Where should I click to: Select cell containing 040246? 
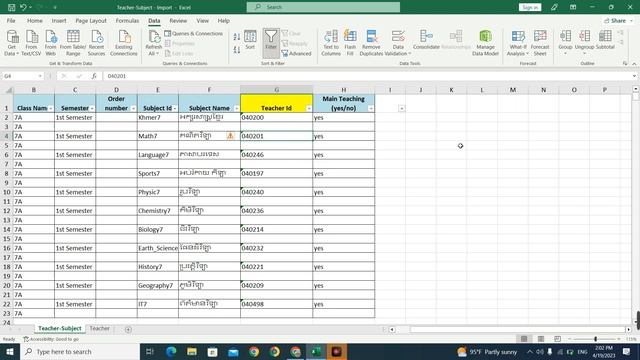pos(277,155)
